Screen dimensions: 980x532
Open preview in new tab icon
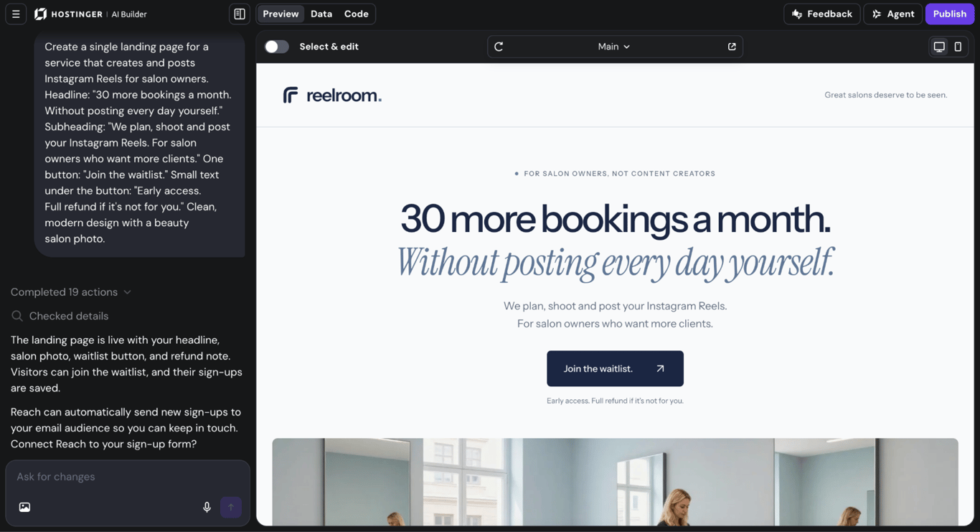(x=732, y=47)
